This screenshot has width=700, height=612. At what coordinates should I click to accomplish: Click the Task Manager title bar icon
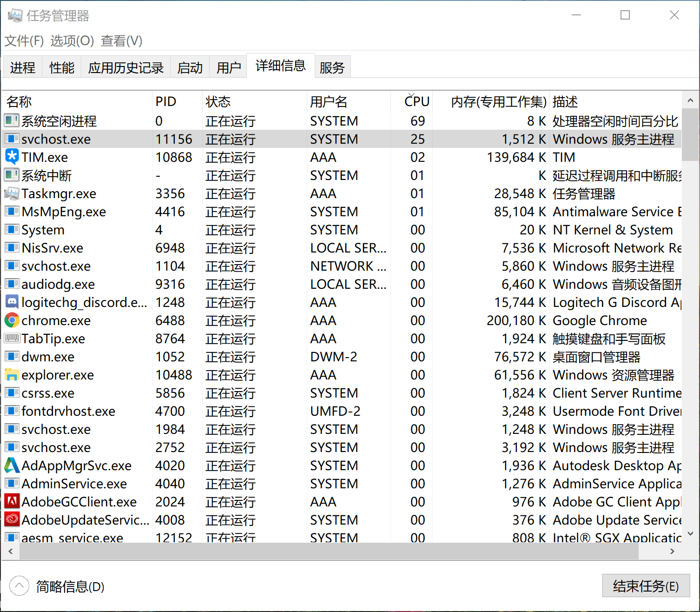15,15
